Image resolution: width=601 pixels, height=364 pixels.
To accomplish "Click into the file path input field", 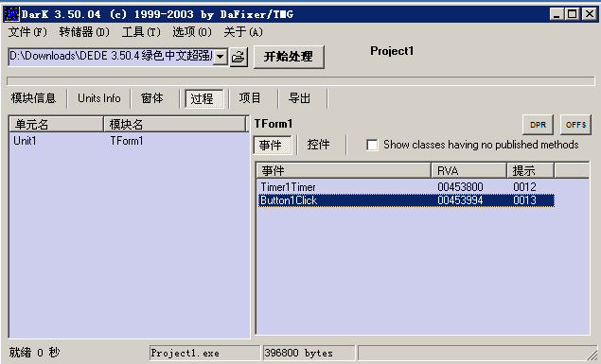I will click(x=111, y=57).
